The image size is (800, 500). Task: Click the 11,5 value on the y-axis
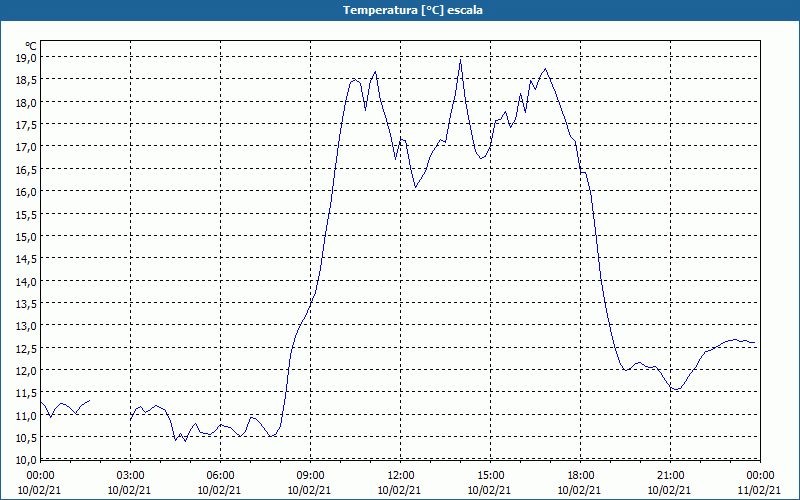pyautogui.click(x=26, y=393)
